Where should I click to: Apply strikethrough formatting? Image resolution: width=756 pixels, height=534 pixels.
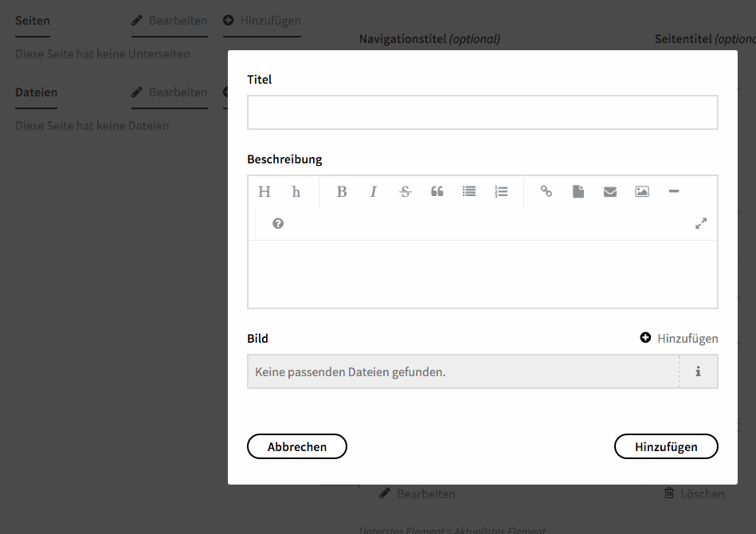click(x=405, y=191)
